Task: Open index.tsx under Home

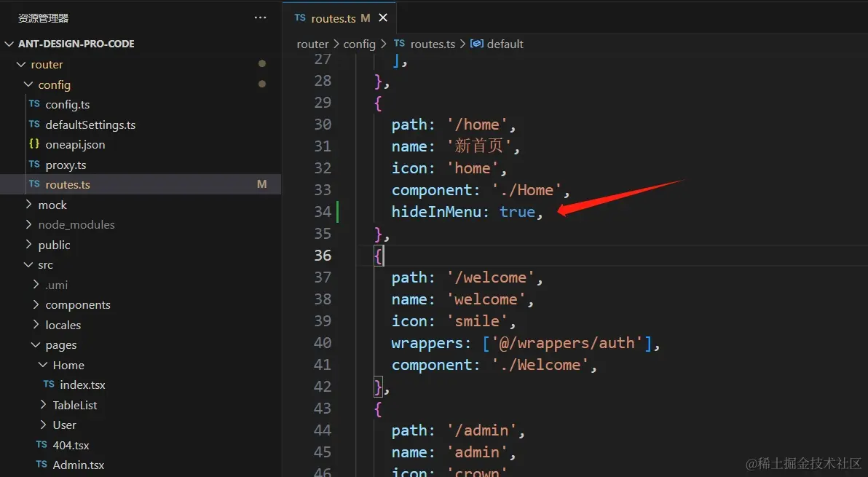Action: tap(82, 385)
